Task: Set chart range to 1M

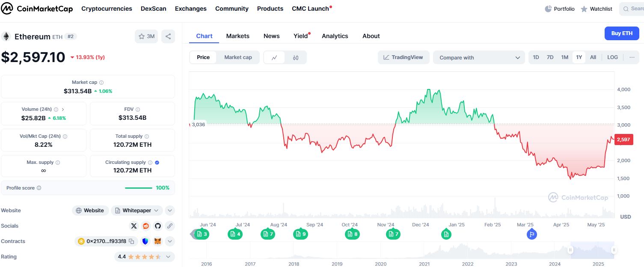Action: [x=565, y=57]
